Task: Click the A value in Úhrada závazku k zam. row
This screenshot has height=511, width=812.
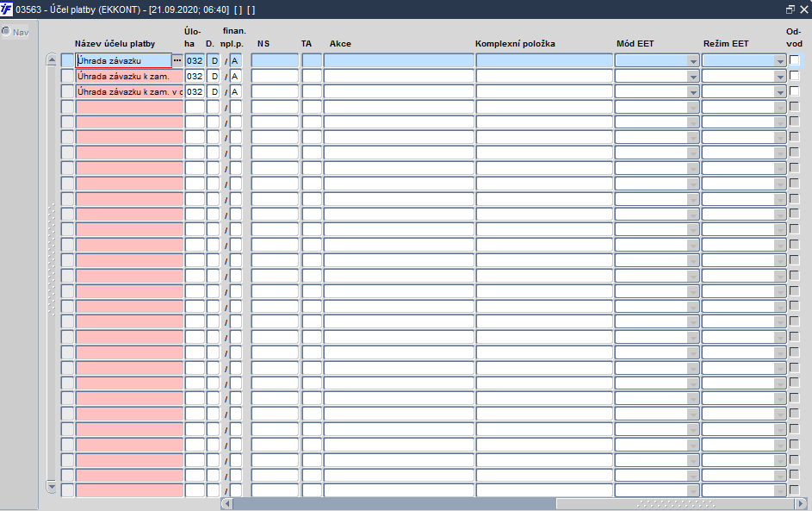Action: pos(236,76)
